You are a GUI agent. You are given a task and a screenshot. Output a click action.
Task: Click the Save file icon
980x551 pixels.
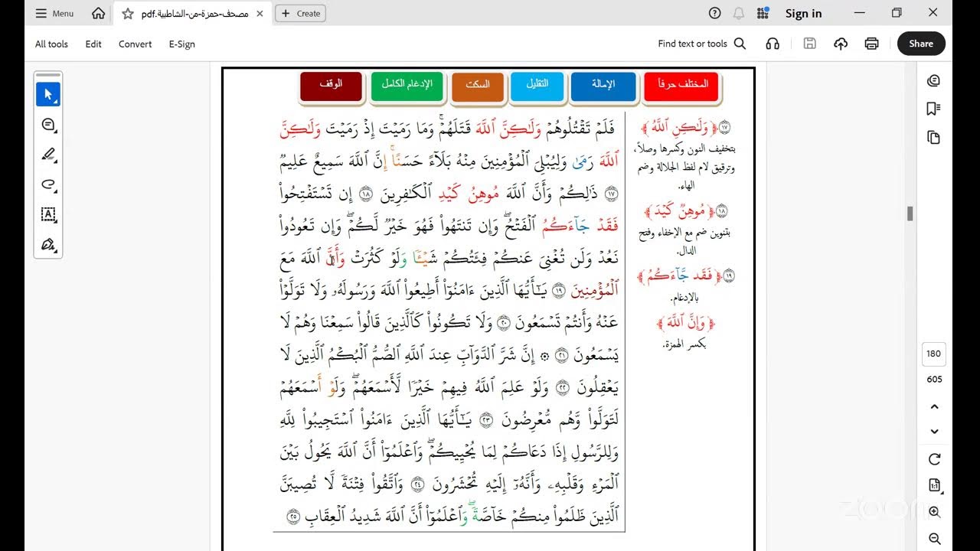point(809,44)
